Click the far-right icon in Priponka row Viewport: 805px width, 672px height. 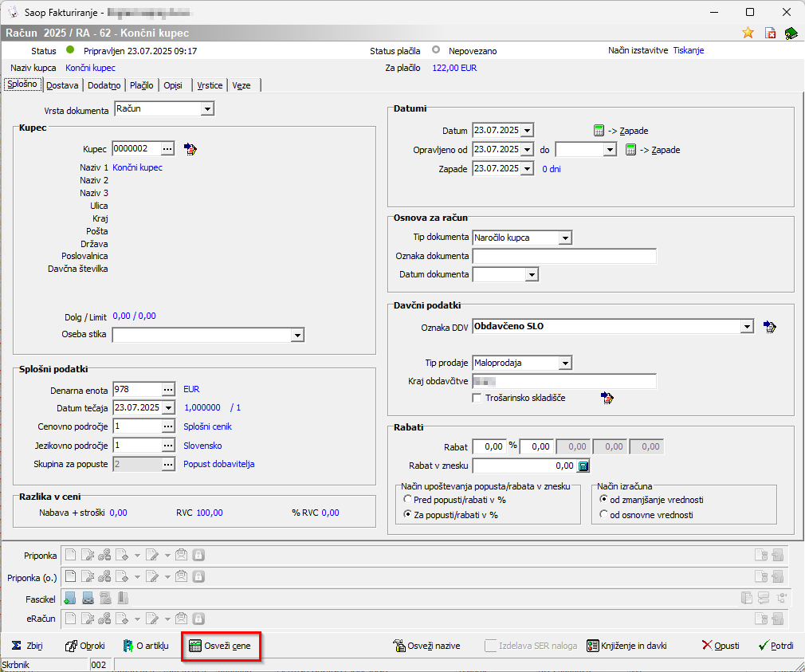click(x=779, y=555)
